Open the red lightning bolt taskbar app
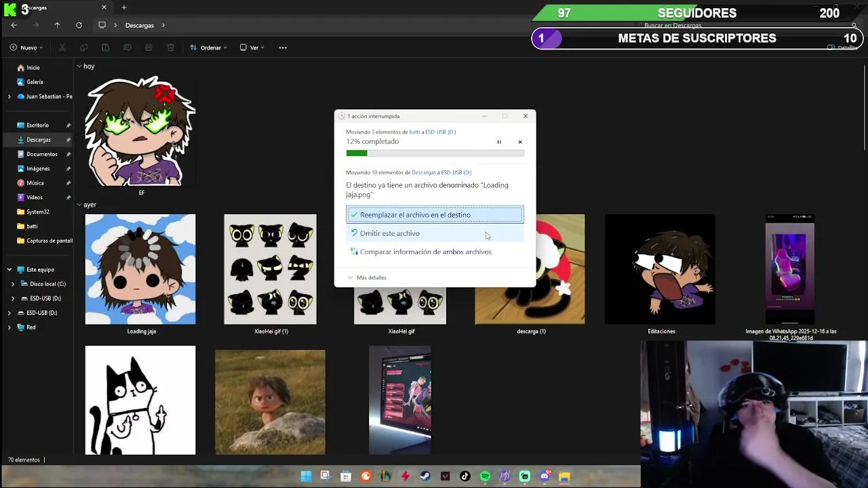Screen dimensions: 868x488 point(406,476)
